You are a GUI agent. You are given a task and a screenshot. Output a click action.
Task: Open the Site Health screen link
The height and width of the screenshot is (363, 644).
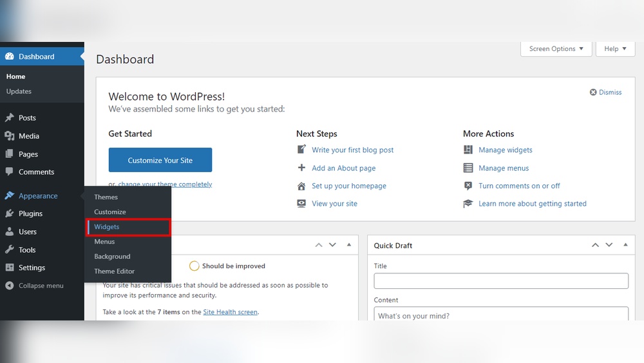pyautogui.click(x=231, y=312)
